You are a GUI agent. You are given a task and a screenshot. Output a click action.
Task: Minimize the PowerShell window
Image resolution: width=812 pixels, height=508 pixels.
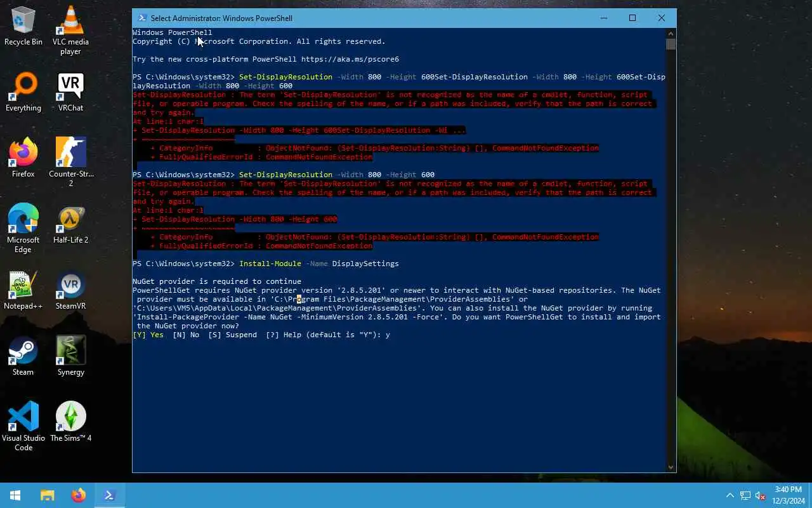(x=603, y=18)
